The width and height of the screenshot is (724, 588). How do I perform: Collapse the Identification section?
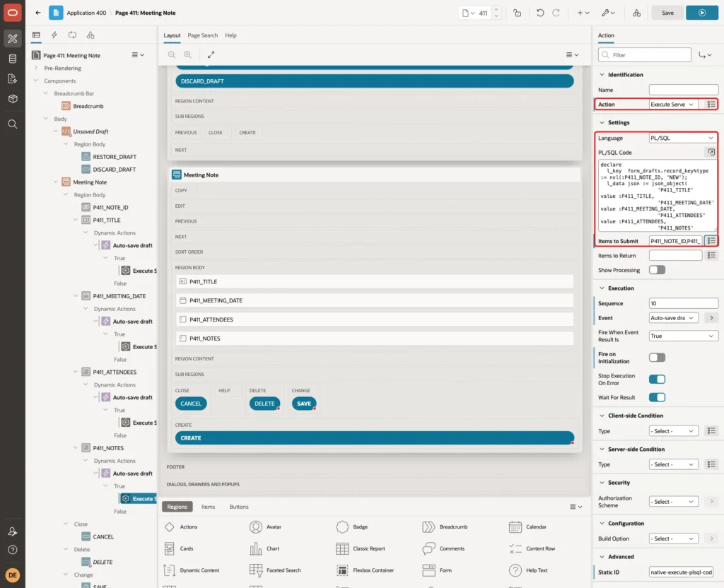point(602,75)
